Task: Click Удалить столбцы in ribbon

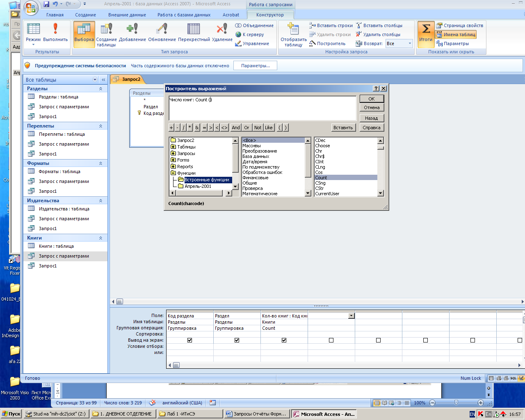Action: tap(378, 34)
